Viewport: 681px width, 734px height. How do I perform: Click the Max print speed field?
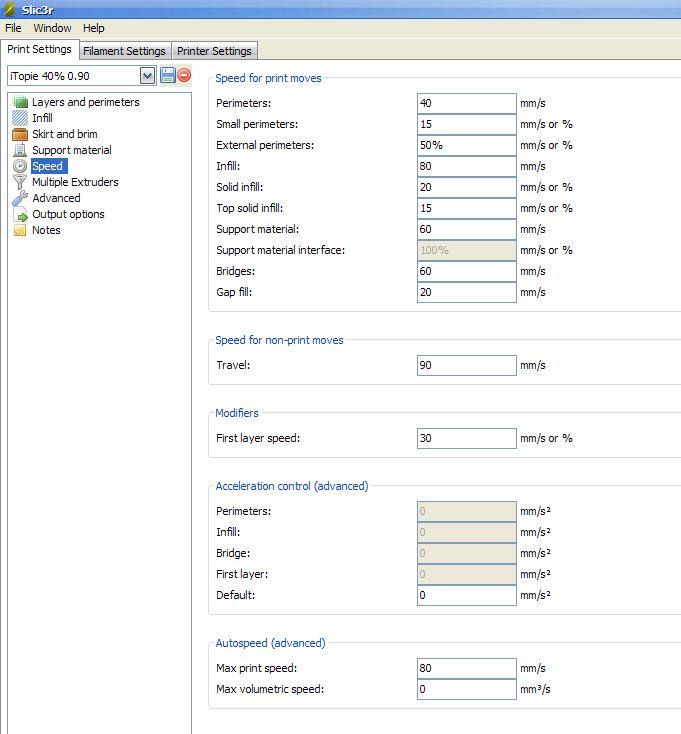click(x=467, y=668)
